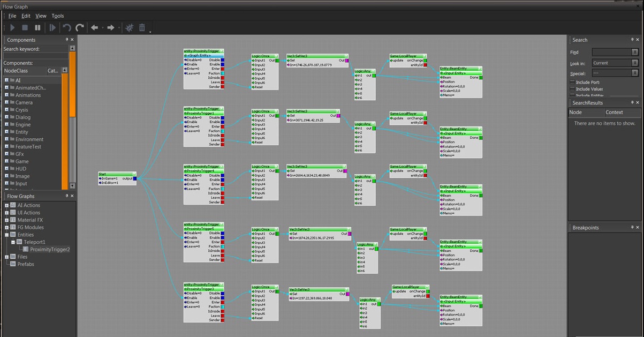Navigate forward with right arrow icon
Screen dimensions: 644x337
[110, 27]
